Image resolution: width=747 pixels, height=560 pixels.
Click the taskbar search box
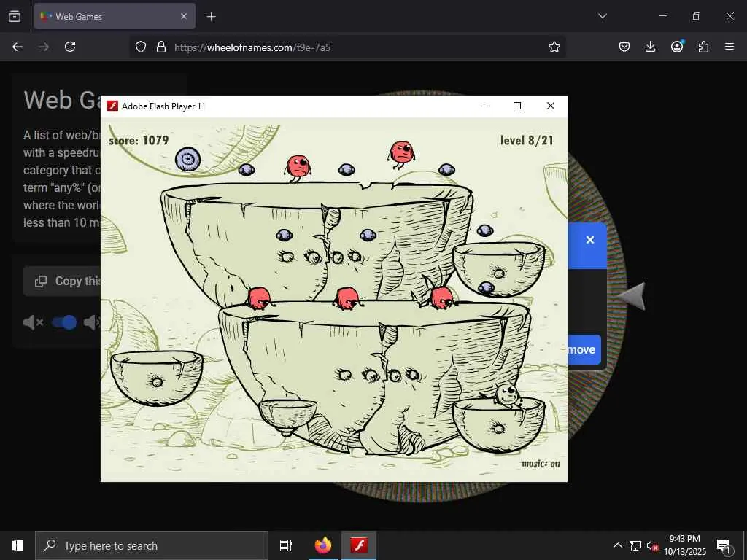pyautogui.click(x=152, y=545)
